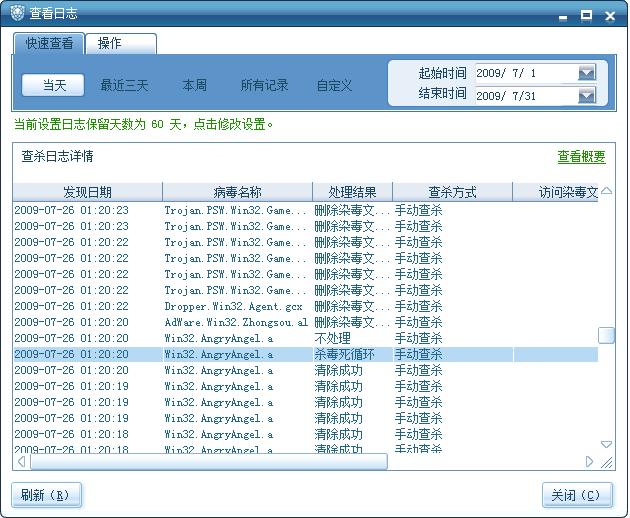
Task: Select the 当天 filter button
Action: tap(53, 85)
